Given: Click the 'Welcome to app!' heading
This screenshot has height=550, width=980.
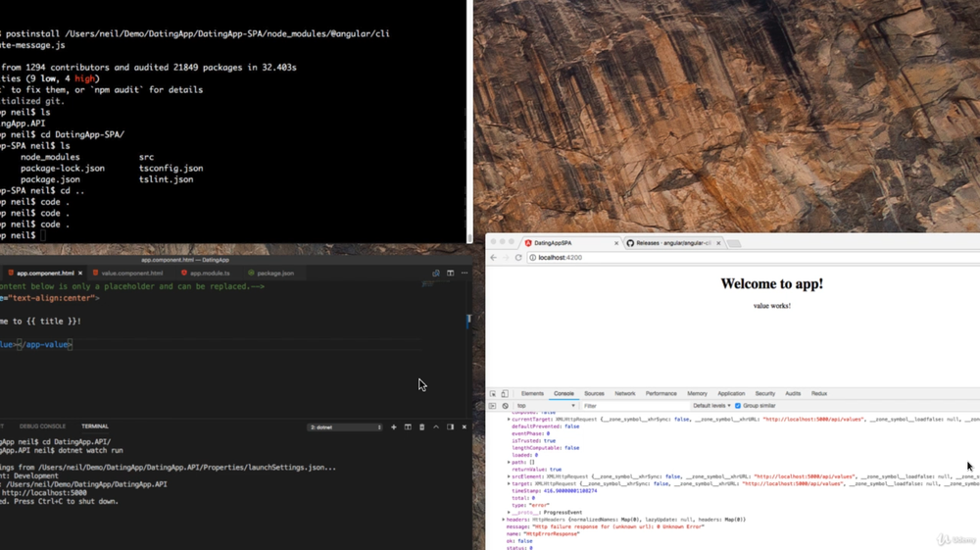Looking at the screenshot, I should tap(772, 283).
